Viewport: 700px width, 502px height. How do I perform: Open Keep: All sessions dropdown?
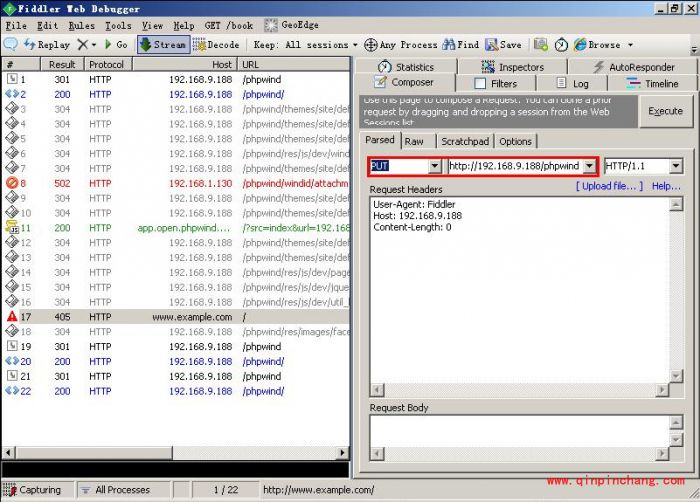click(305, 45)
